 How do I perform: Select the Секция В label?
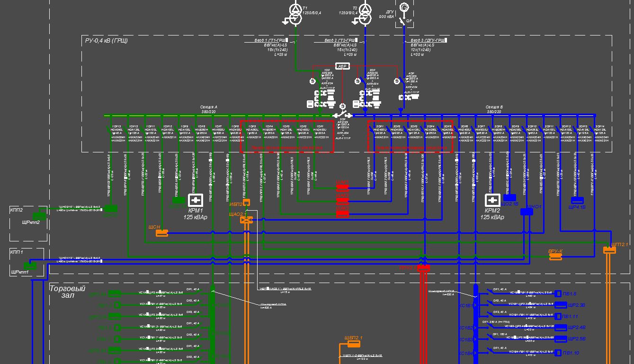(x=494, y=107)
